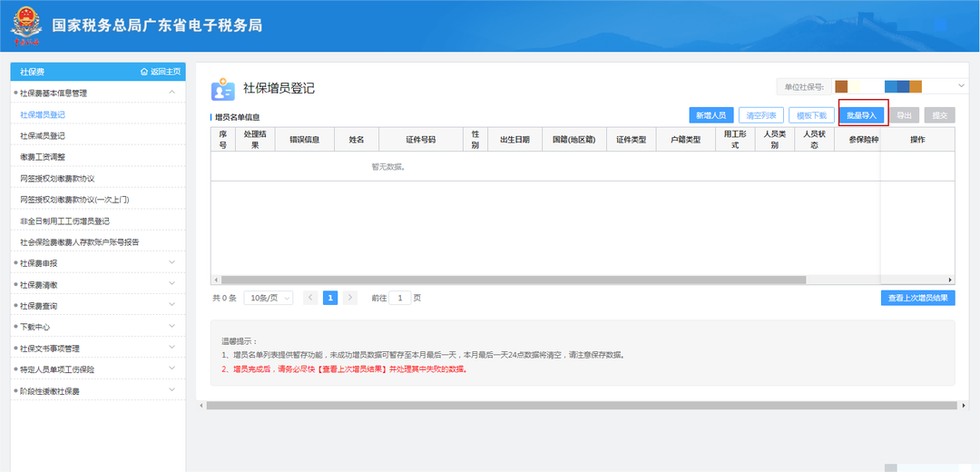Click the 共 0 条 record count text

[224, 299]
